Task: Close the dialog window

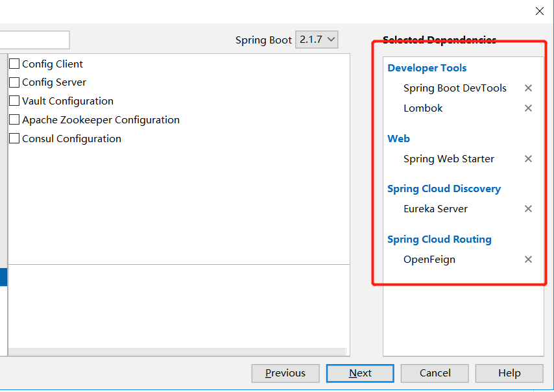Action: point(540,11)
